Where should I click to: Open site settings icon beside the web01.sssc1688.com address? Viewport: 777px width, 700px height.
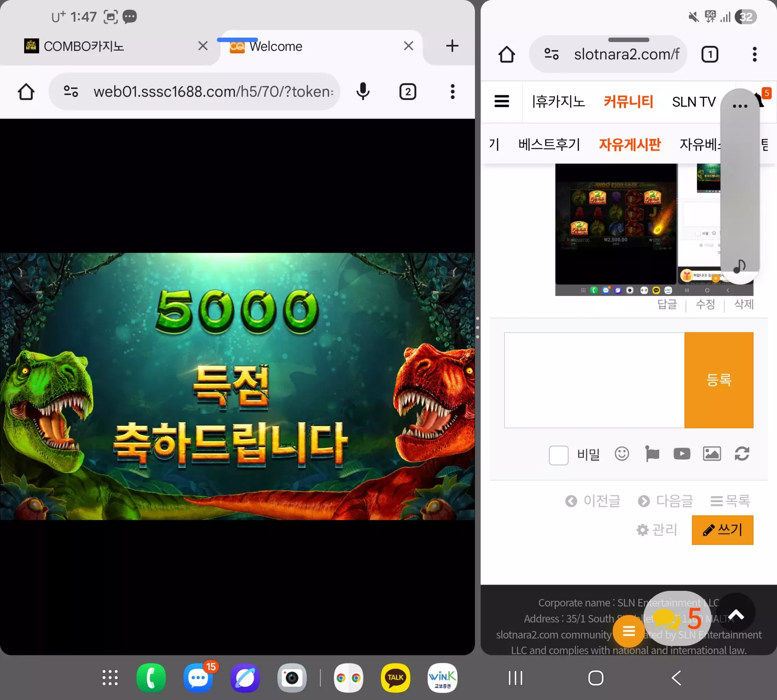click(71, 92)
